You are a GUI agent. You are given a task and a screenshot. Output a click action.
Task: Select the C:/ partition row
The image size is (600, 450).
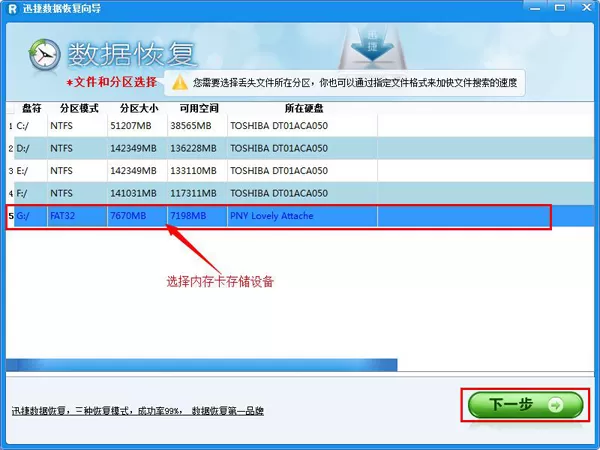point(300,126)
